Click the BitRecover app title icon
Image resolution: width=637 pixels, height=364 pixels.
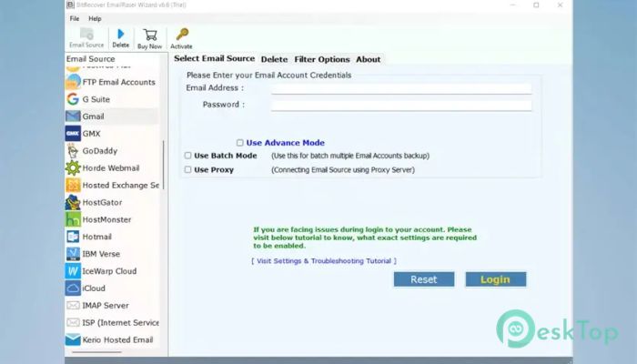(x=71, y=5)
